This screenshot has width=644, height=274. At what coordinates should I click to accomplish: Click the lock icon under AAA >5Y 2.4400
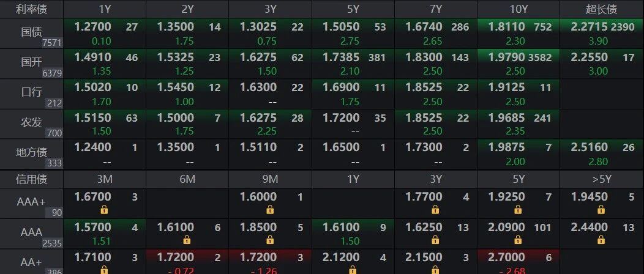(601, 240)
